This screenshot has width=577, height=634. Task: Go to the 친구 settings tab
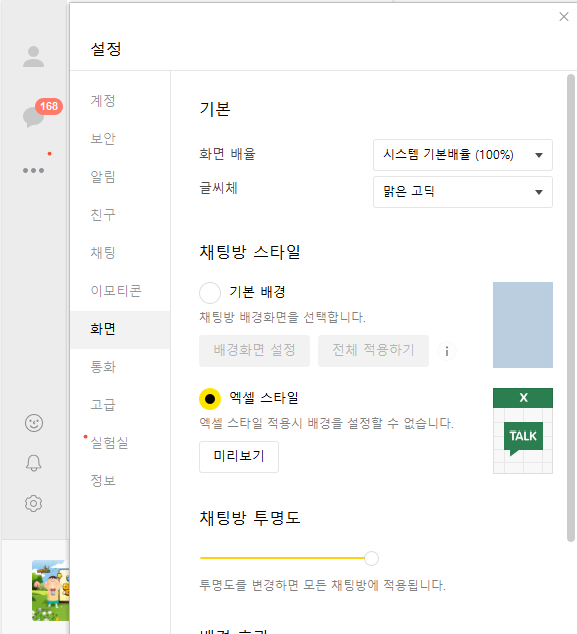click(x=103, y=215)
